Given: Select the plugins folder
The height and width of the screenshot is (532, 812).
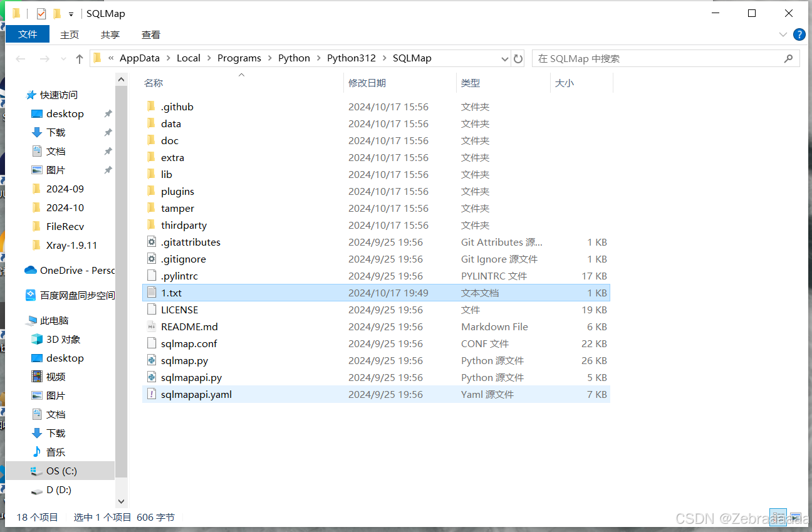Looking at the screenshot, I should pyautogui.click(x=376, y=191).
